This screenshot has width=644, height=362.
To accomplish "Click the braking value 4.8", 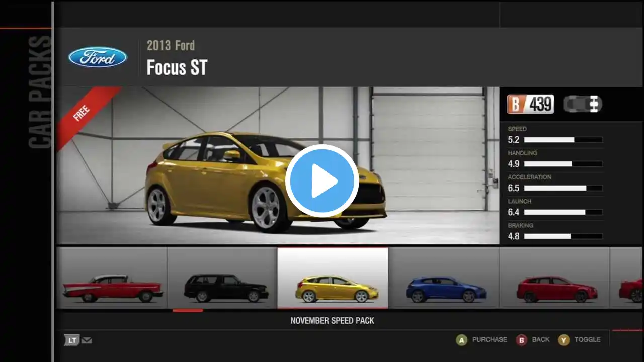I will click(514, 236).
